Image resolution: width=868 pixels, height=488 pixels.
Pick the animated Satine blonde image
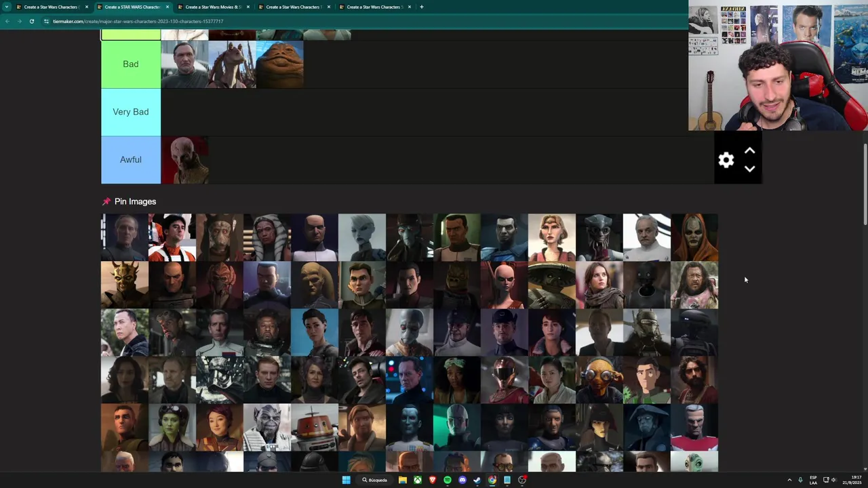tap(552, 237)
